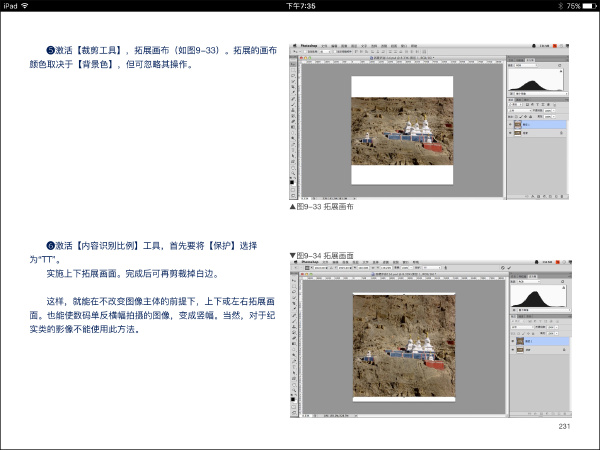Click the mountain photo canvas in Figure 9-34
600x450 pixels.
[x=403, y=345]
